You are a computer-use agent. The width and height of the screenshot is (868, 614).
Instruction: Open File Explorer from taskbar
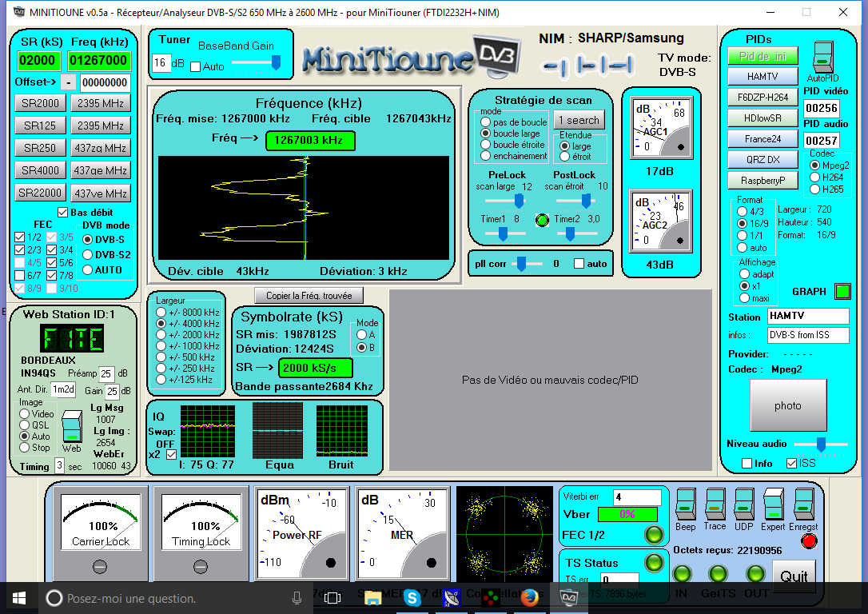click(x=372, y=598)
